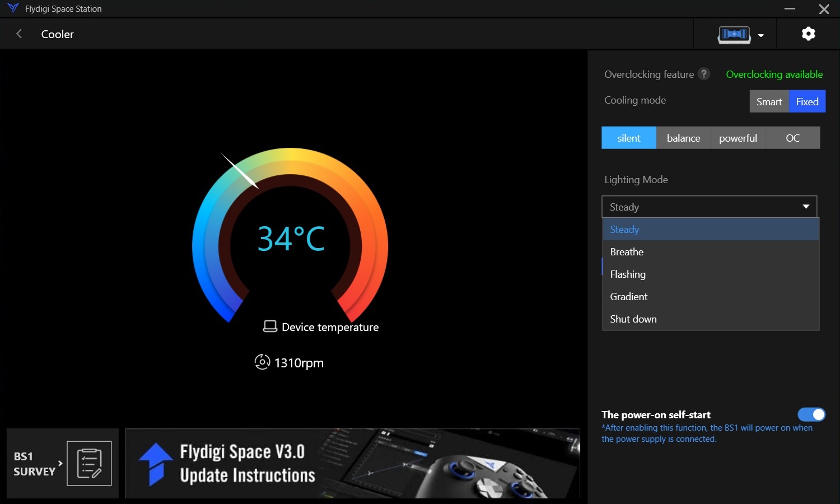Open Flydigi Space V3.0 Update Instructions banner
Screen dimensions: 840x504
pyautogui.click(x=353, y=463)
